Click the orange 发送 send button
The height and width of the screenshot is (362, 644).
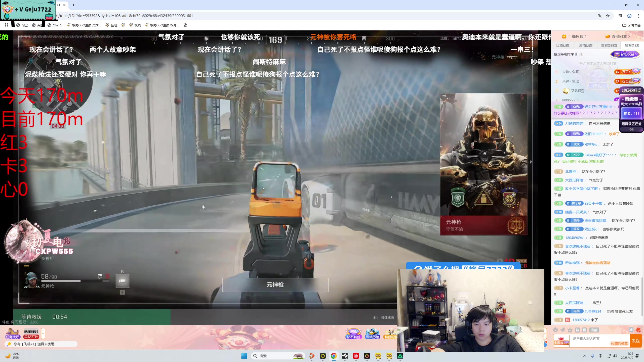pos(636,341)
